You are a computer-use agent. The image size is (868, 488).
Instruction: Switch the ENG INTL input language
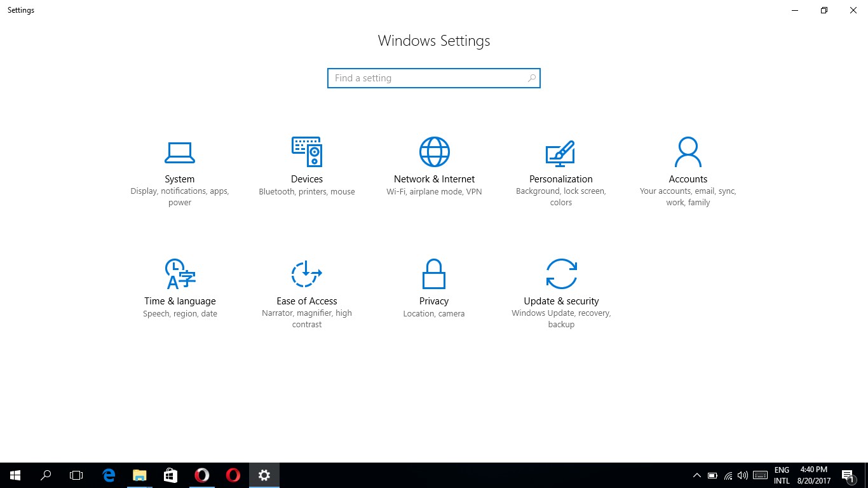[782, 475]
